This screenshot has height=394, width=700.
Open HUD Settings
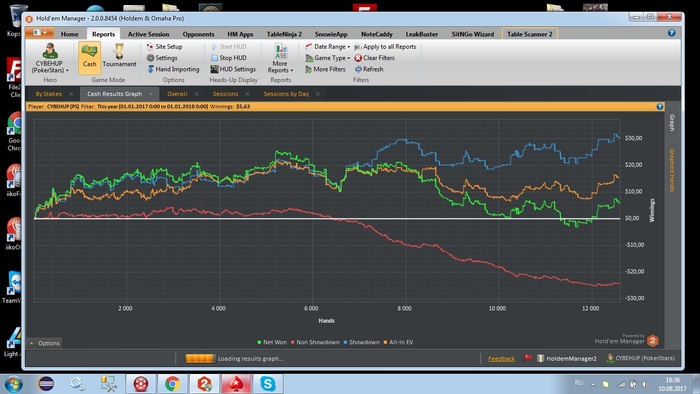point(233,69)
